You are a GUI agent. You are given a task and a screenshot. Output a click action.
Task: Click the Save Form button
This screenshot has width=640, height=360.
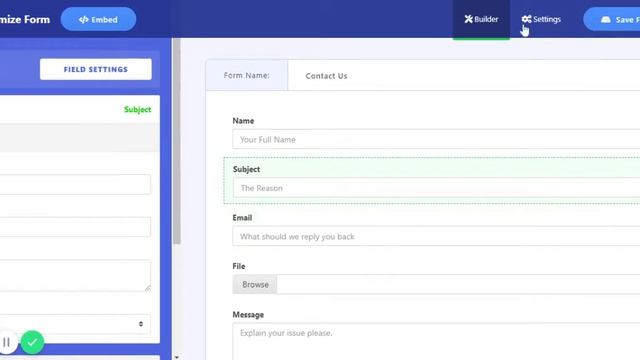[612, 19]
